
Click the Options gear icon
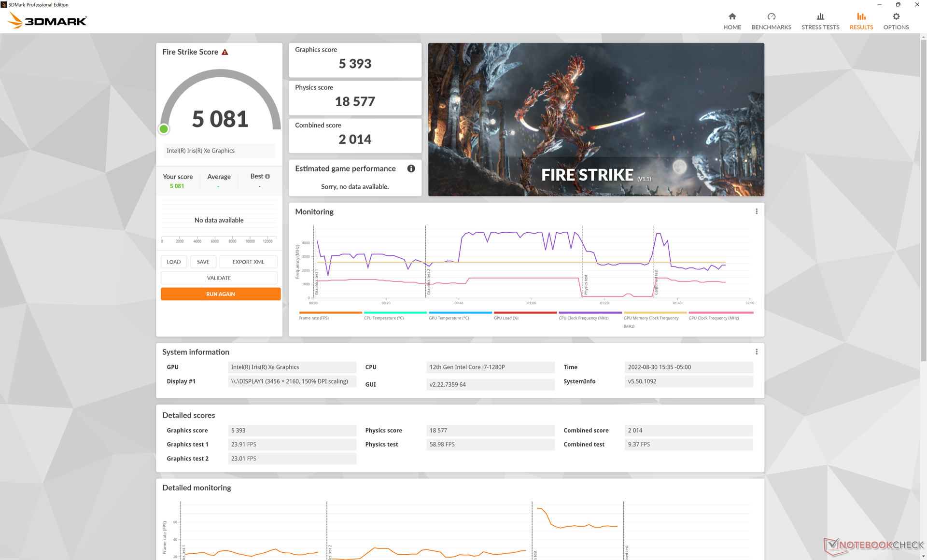tap(896, 17)
